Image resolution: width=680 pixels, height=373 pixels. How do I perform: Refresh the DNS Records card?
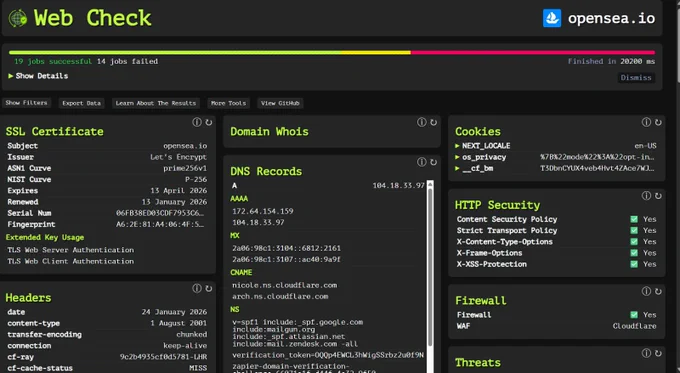pos(433,162)
